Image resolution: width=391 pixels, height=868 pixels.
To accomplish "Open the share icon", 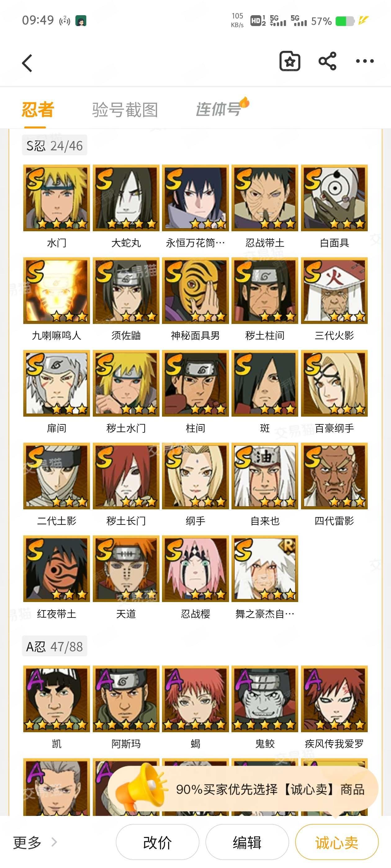I will tap(327, 61).
